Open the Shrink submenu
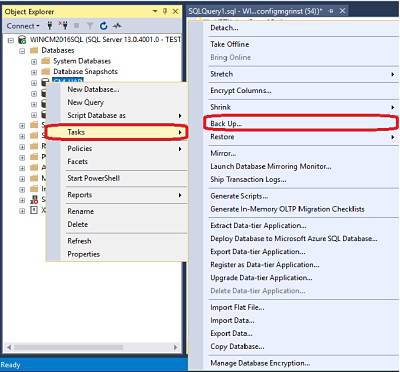Image resolution: width=400 pixels, height=372 pixels. [301, 107]
